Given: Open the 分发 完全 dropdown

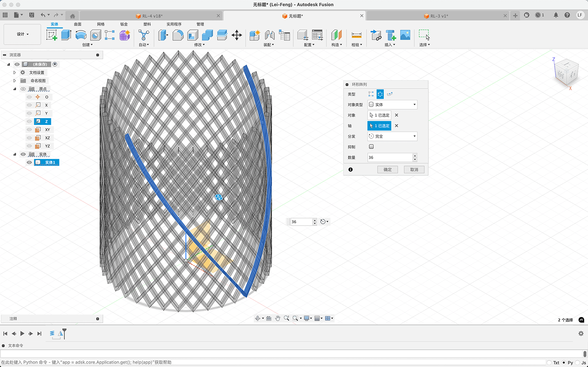Looking at the screenshot, I should (x=392, y=136).
